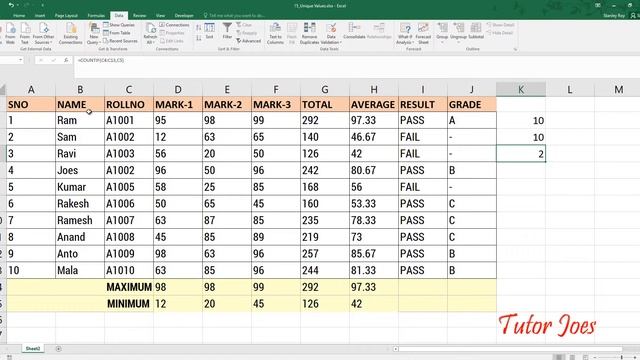
Task: Switch to Page Break Preview in the status bar
Action: pos(586,357)
